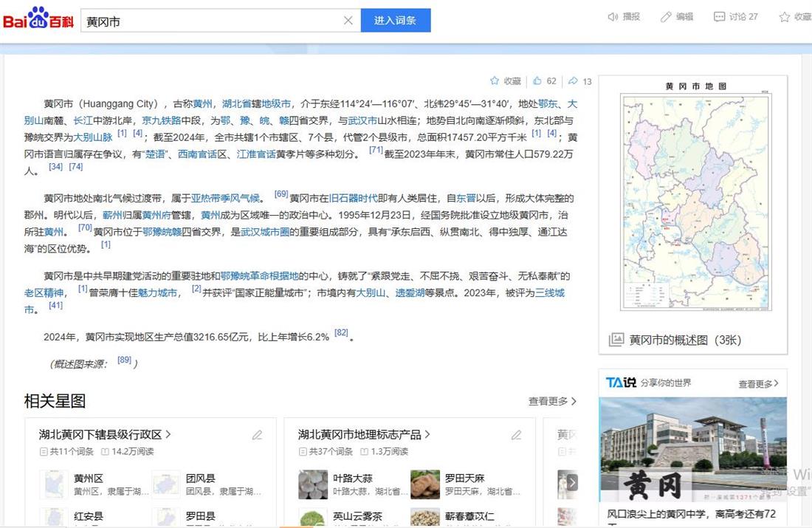Follow the 鄂豫皖革命根据地 link
The height and width of the screenshot is (528, 812).
point(259,275)
